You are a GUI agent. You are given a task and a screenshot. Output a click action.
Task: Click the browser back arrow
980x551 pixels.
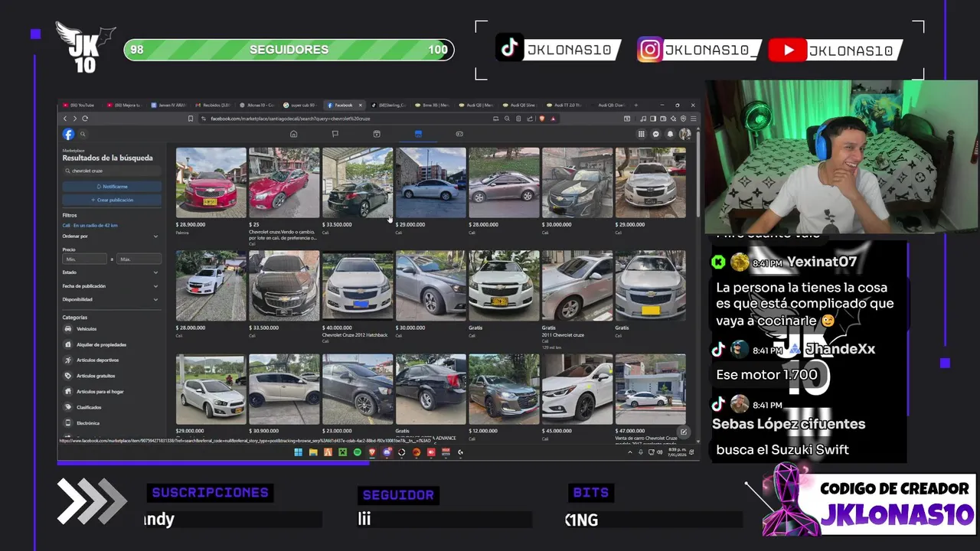[x=65, y=119]
